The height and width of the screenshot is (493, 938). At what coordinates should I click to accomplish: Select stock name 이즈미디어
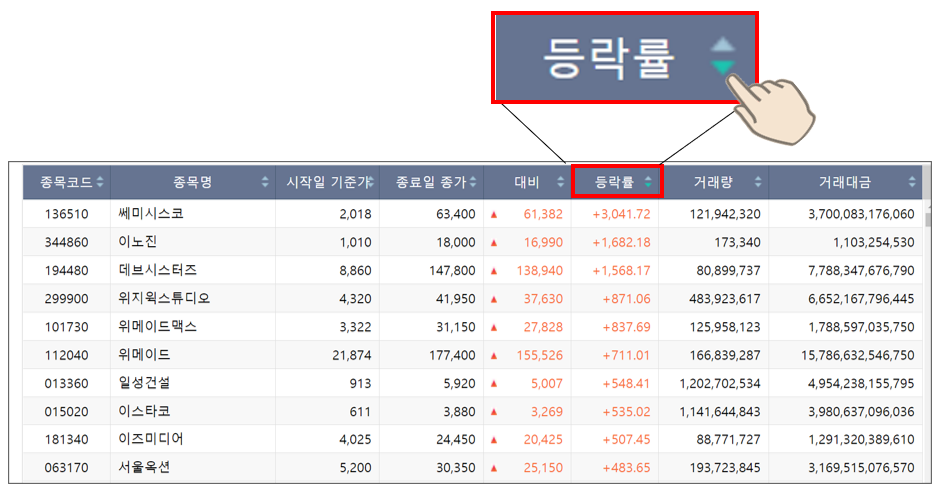click(x=151, y=439)
